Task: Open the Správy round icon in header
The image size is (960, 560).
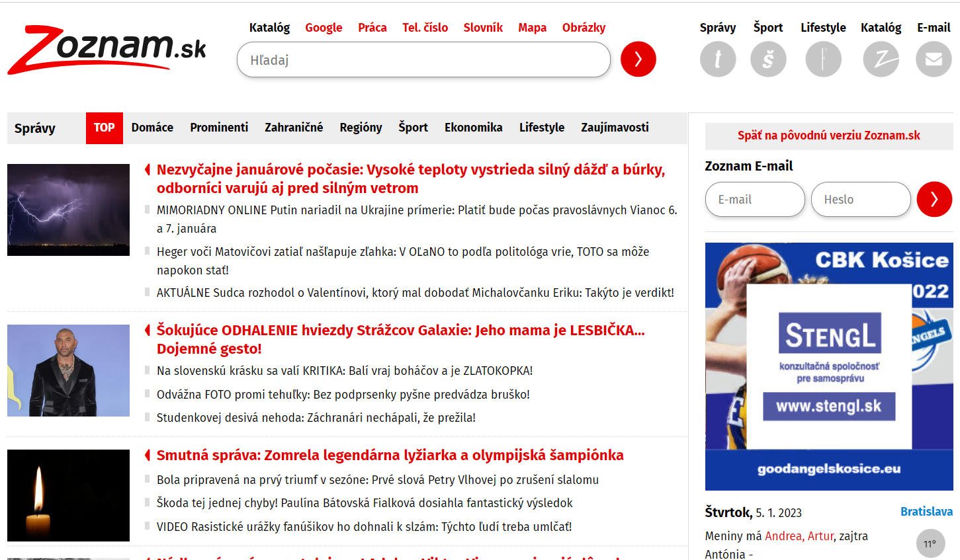Action: pyautogui.click(x=717, y=59)
